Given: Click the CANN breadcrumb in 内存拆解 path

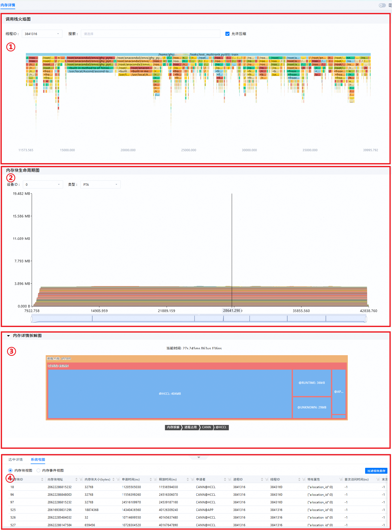Looking at the screenshot, I should (x=206, y=427).
